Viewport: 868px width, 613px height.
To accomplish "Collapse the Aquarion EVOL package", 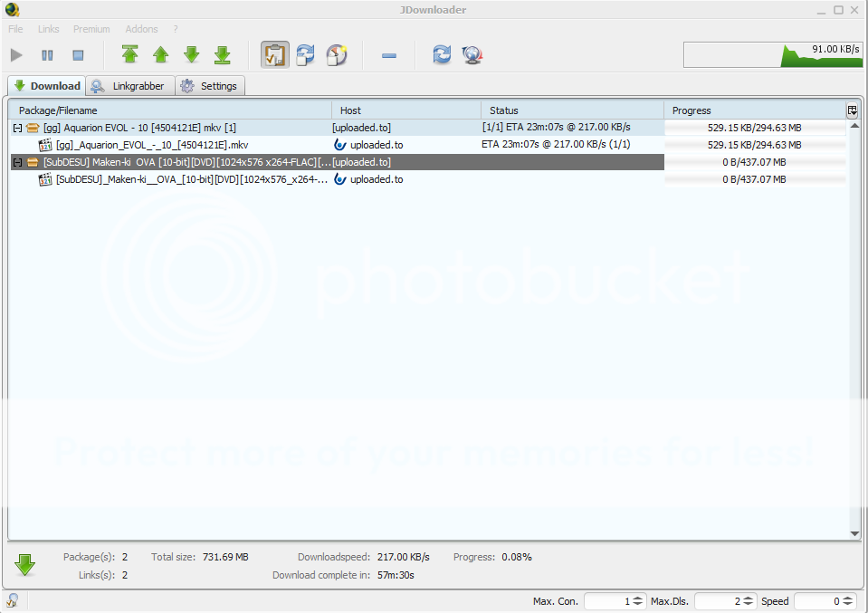I will [17, 129].
